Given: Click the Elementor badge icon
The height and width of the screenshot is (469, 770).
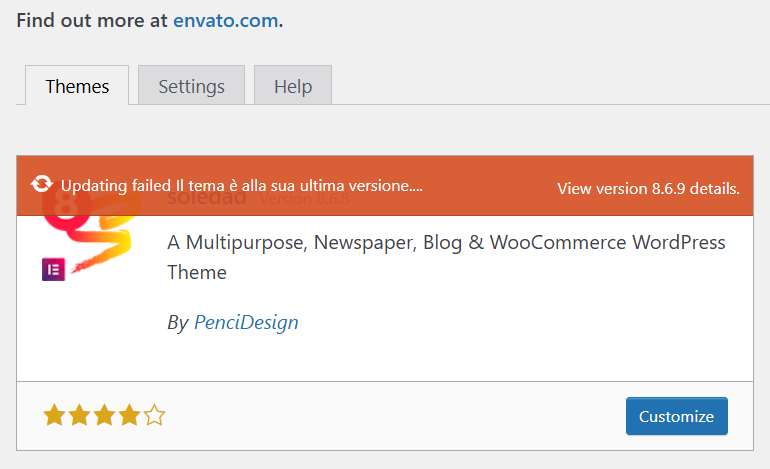Looking at the screenshot, I should pyautogui.click(x=54, y=269).
